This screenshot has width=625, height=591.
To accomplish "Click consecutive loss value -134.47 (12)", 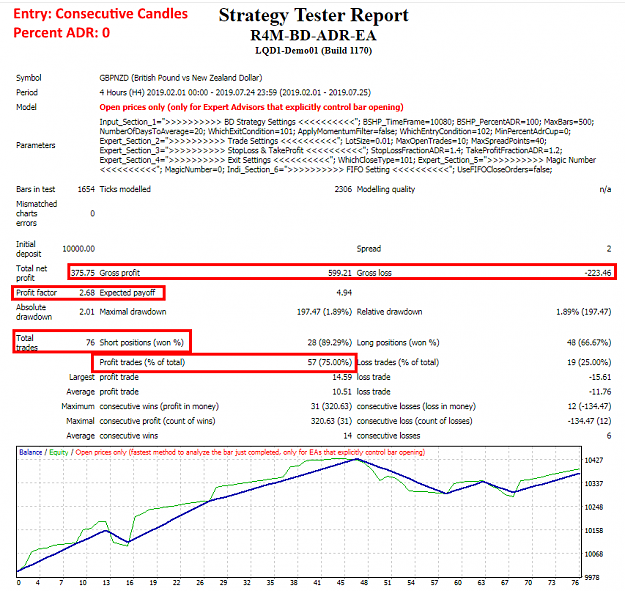I will coord(590,421).
